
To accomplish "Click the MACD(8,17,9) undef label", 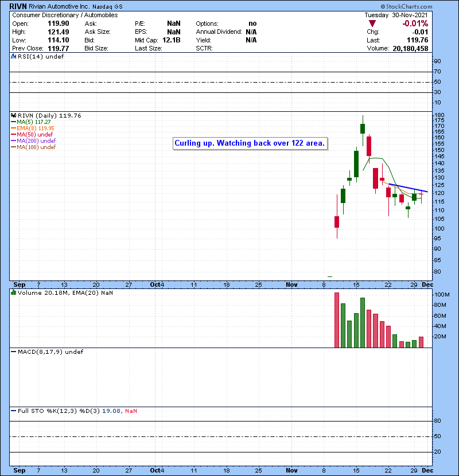I will click(50, 352).
